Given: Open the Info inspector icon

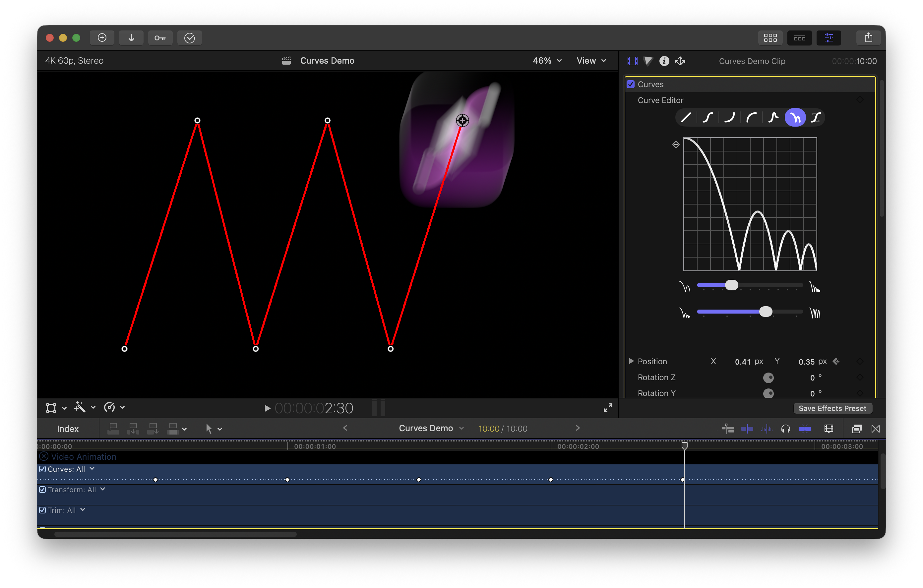Looking at the screenshot, I should pyautogui.click(x=664, y=61).
